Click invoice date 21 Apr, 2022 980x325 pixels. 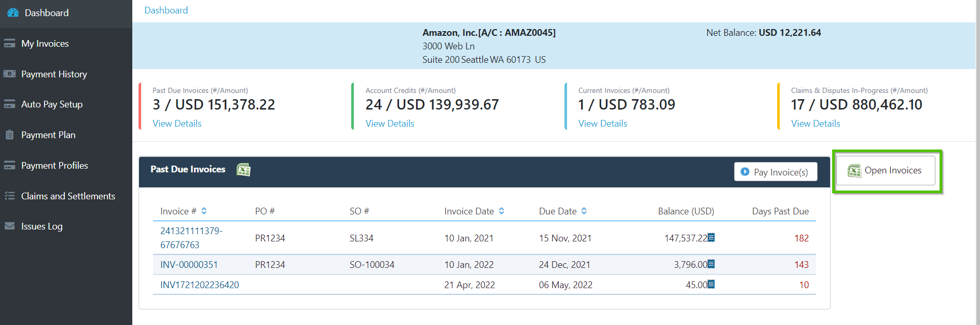[470, 285]
